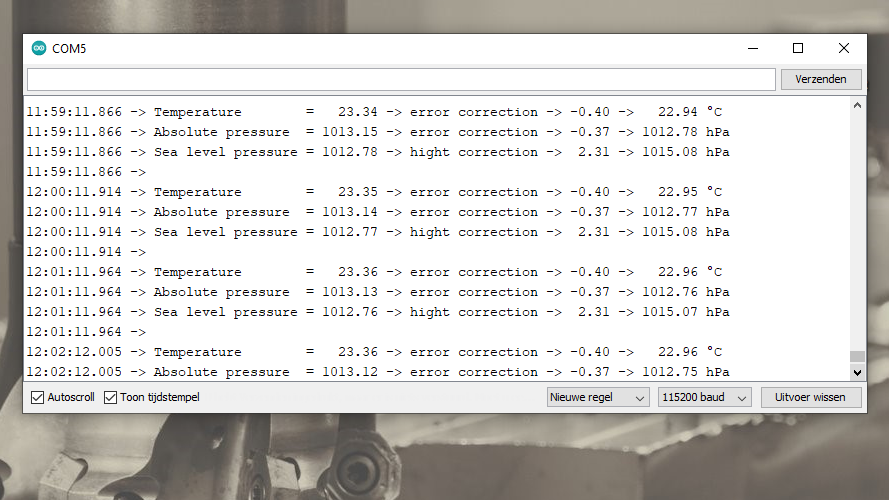
Task: Click the 12:00:11.914 Sea level pressure line
Action: (375, 232)
